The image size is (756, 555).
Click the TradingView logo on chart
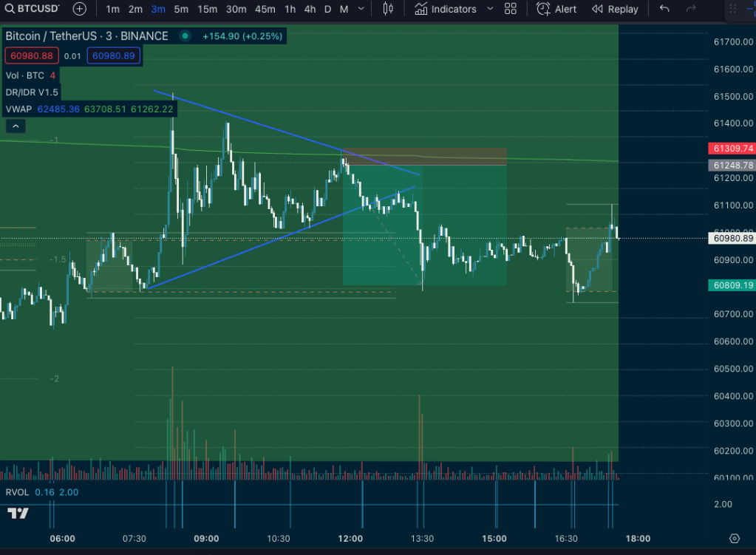[18, 513]
